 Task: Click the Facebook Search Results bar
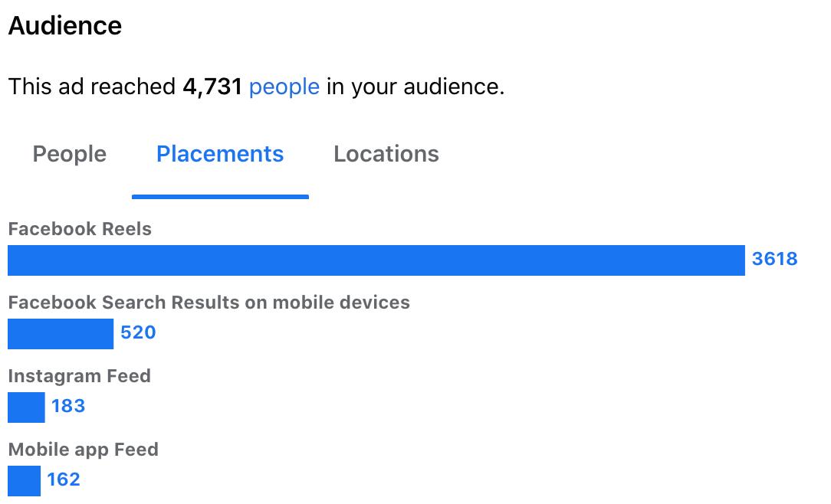click(x=61, y=333)
